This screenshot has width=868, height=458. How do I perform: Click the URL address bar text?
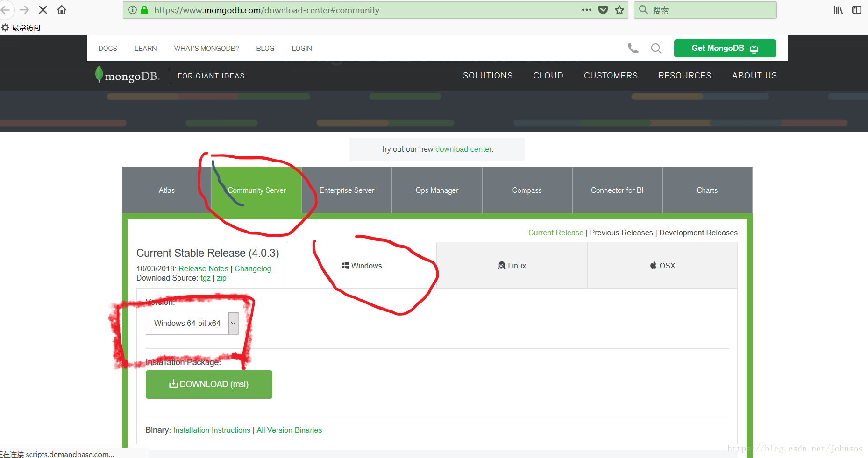click(267, 10)
